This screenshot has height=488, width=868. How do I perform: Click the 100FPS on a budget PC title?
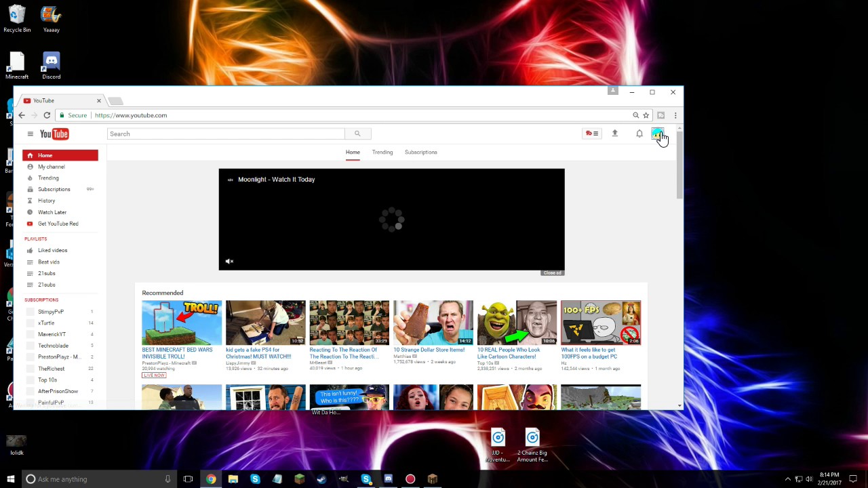coord(589,353)
